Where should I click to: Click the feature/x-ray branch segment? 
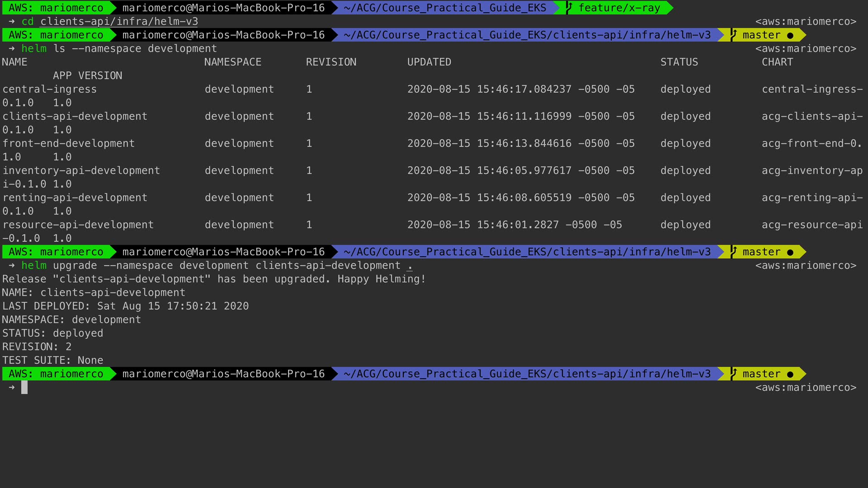pyautogui.click(x=619, y=8)
